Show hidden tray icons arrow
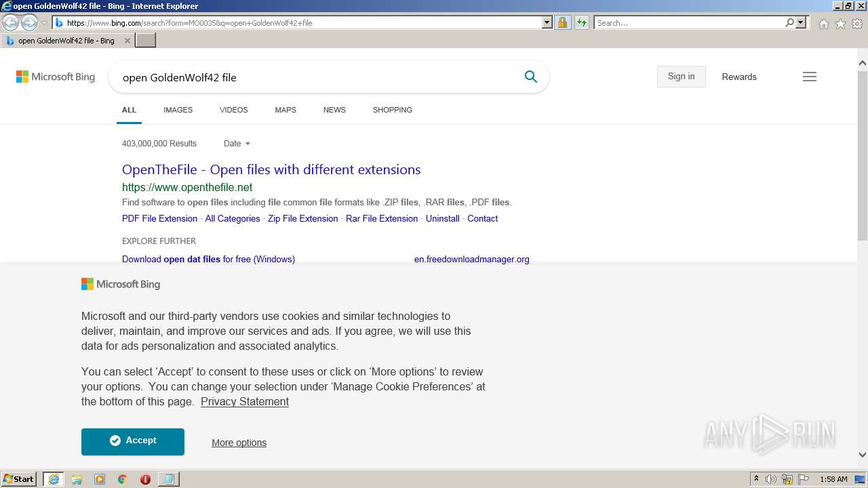This screenshot has width=868, height=488. click(756, 479)
